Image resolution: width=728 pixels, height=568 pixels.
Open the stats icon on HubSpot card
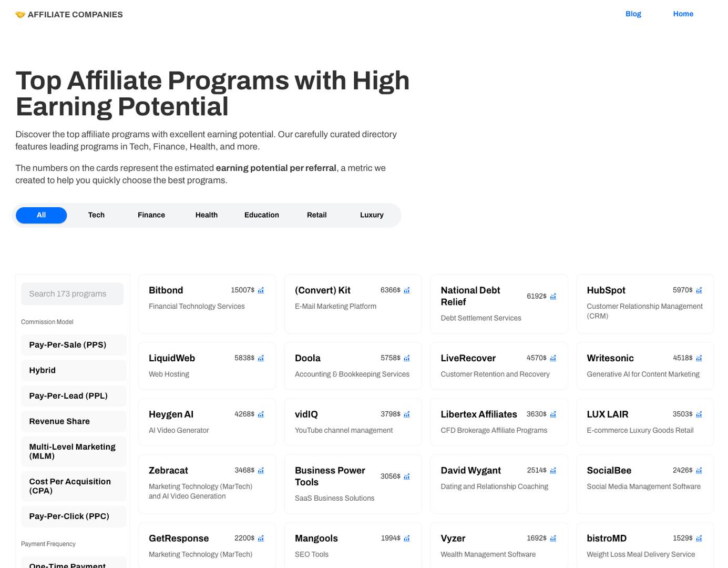pos(699,290)
